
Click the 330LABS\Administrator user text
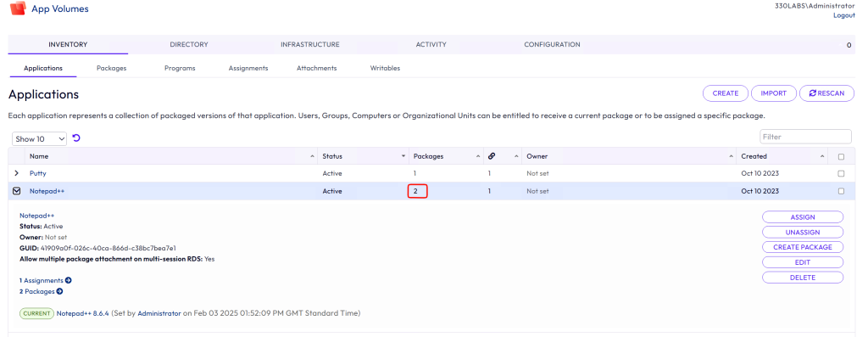coord(815,5)
